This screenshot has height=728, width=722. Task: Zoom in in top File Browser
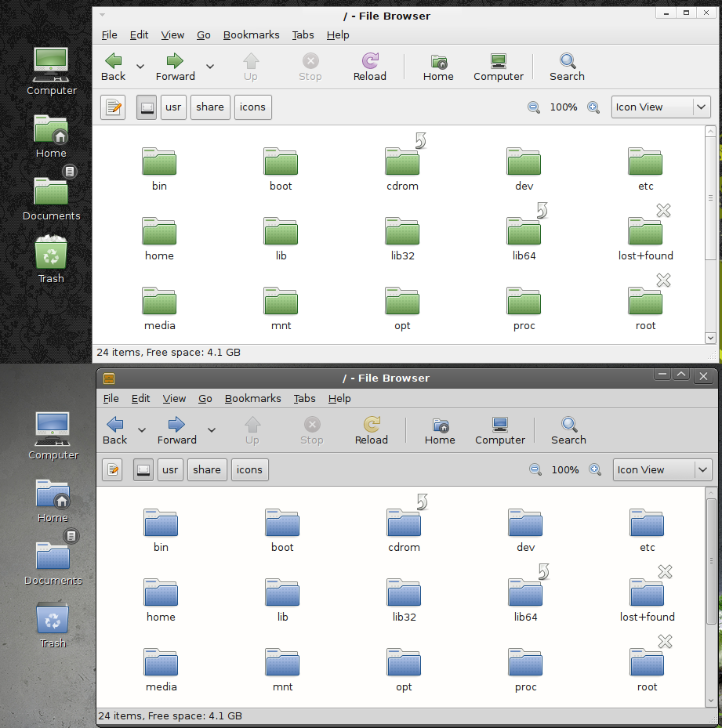pos(593,107)
